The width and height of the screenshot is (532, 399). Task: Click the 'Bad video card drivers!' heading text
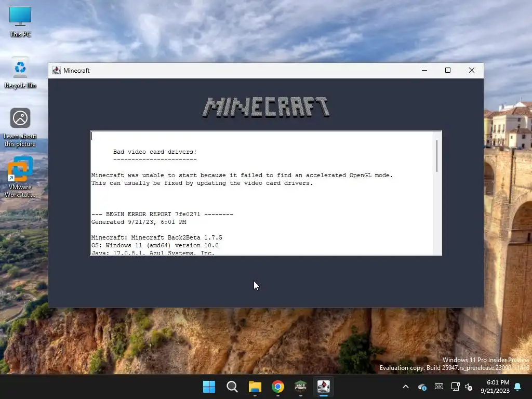click(x=155, y=152)
